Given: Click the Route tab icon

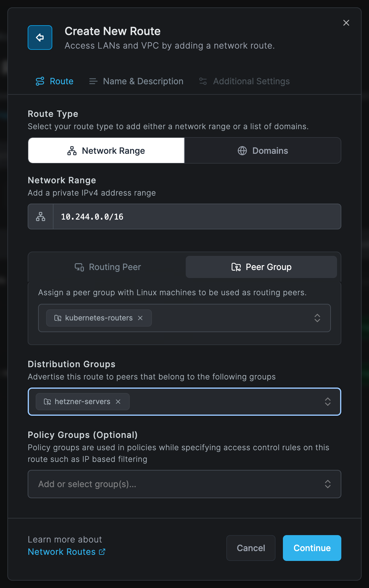Looking at the screenshot, I should [40, 81].
